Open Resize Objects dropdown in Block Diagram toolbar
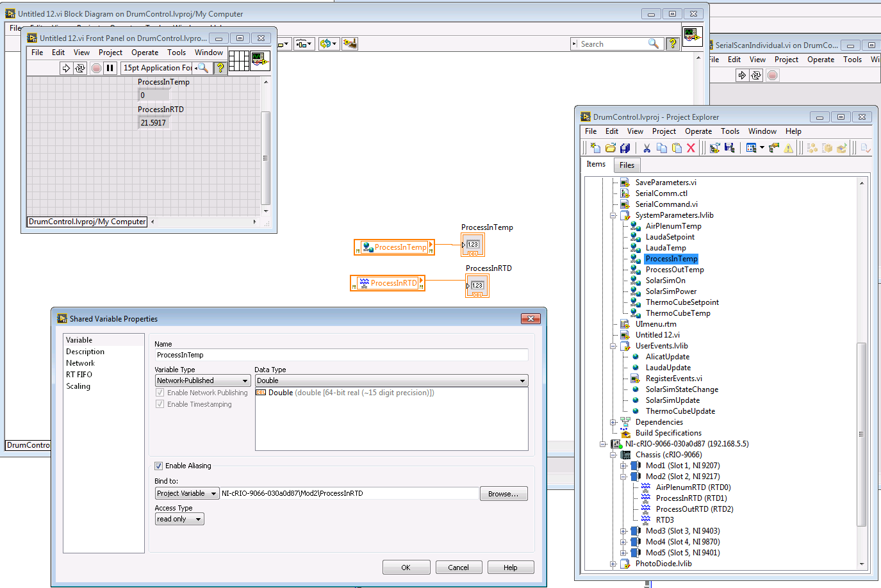 pyautogui.click(x=304, y=44)
